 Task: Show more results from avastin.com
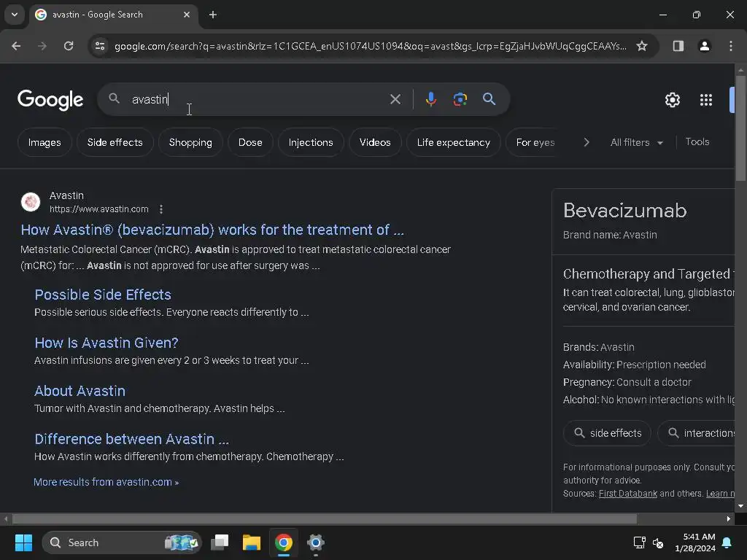(x=107, y=482)
